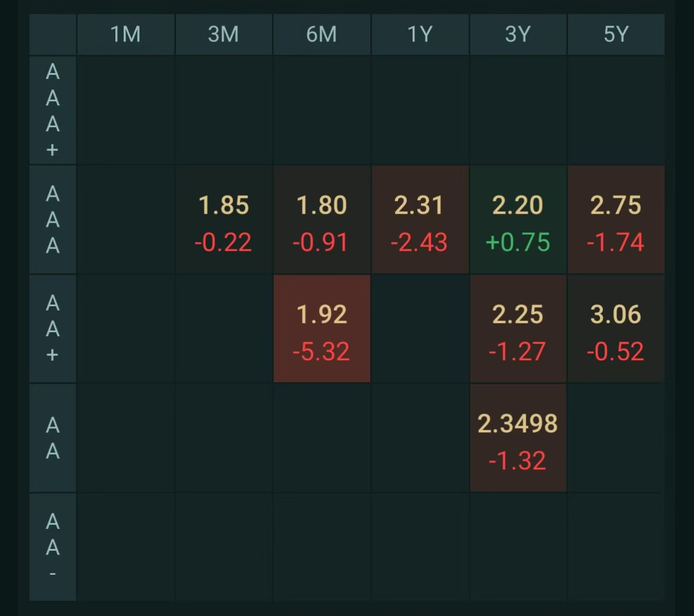694x616 pixels.
Task: Click the empty AAA+ 1M cell
Action: click(126, 110)
